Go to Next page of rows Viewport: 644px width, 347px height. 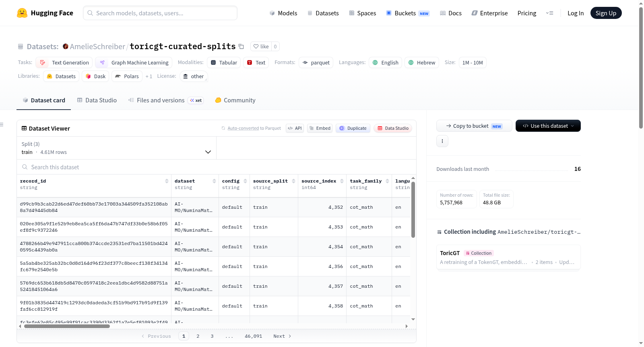coord(282,336)
